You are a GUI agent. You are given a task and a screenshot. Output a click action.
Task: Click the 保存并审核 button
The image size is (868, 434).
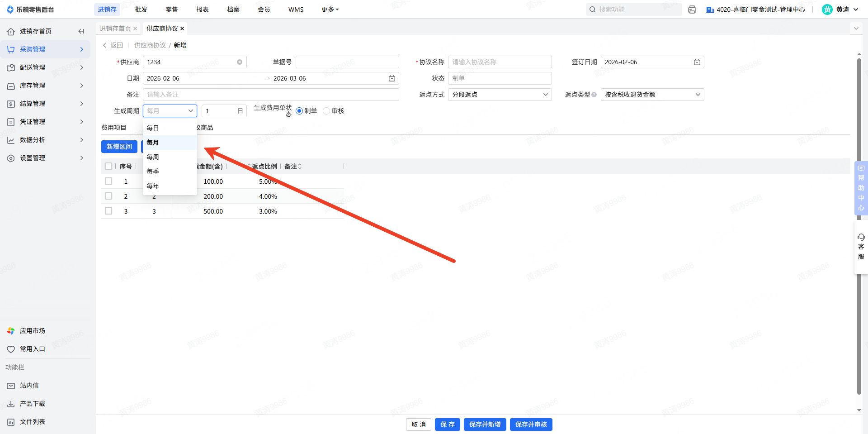point(531,424)
